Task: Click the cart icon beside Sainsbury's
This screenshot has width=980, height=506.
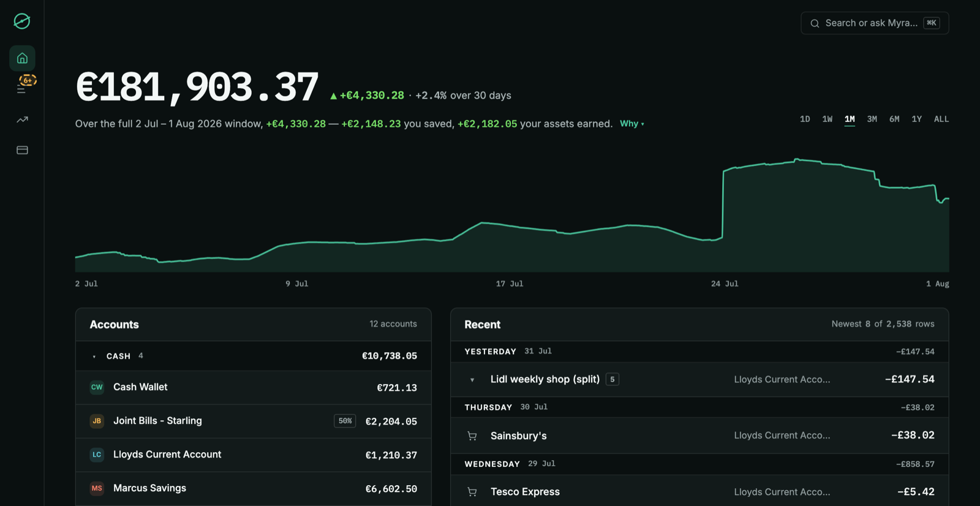Action: [x=472, y=436]
